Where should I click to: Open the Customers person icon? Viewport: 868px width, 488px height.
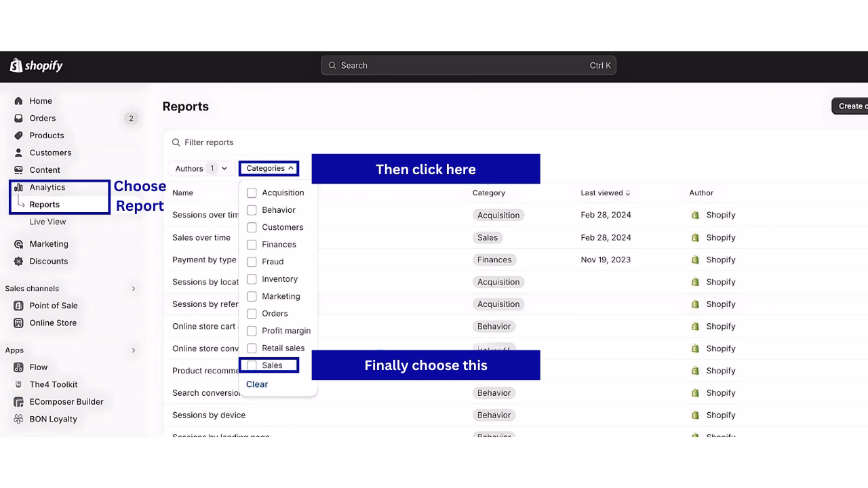point(18,152)
